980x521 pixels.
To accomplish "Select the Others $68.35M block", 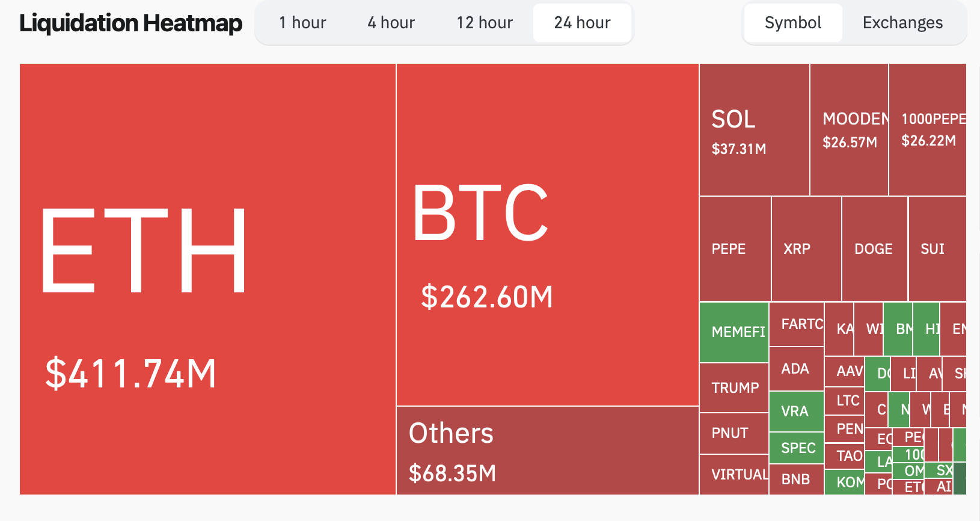I will 547,451.
